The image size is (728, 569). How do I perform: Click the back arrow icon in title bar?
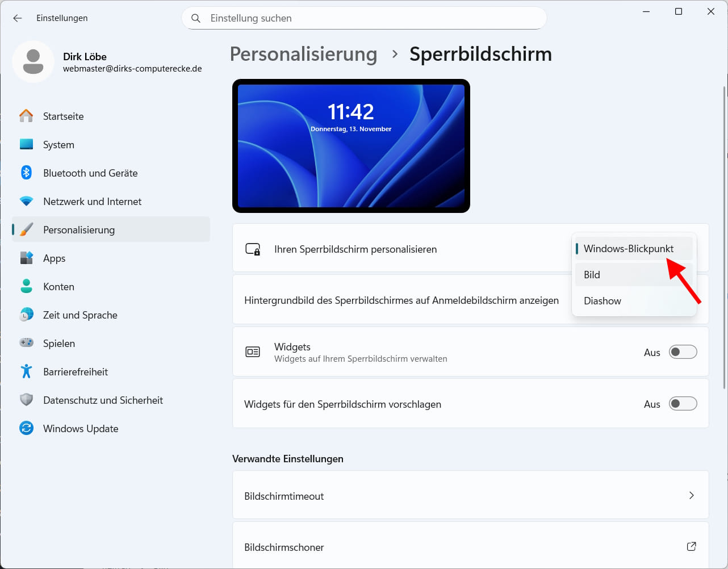18,18
